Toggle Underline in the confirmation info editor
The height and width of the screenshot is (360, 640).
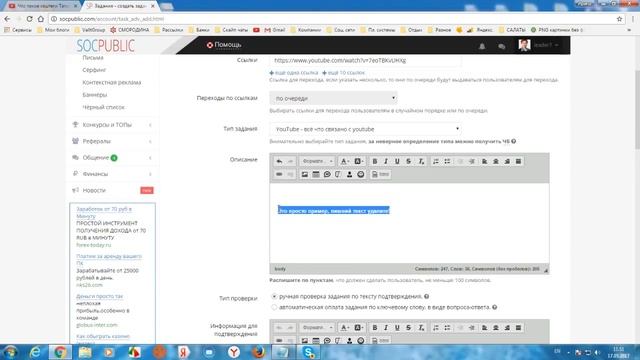(397, 328)
